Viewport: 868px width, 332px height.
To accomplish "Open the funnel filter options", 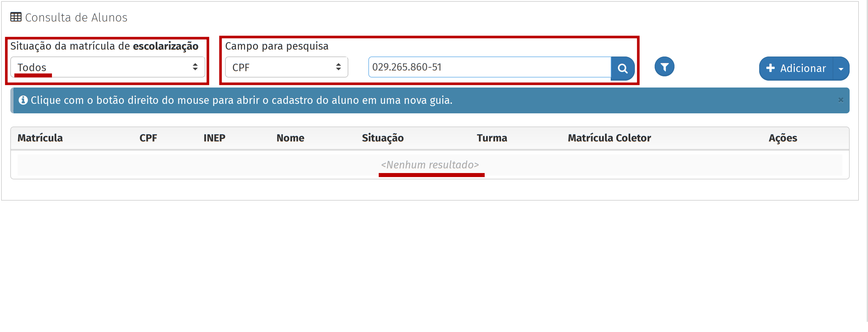I will click(x=664, y=67).
